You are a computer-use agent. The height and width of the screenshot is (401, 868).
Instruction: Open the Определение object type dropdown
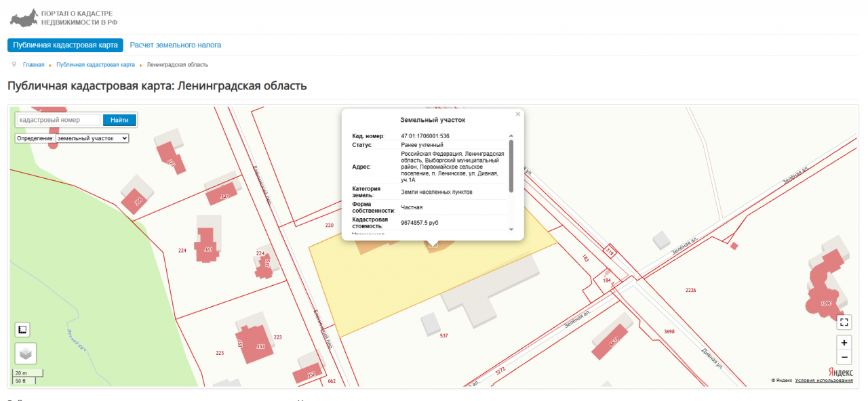click(x=92, y=138)
